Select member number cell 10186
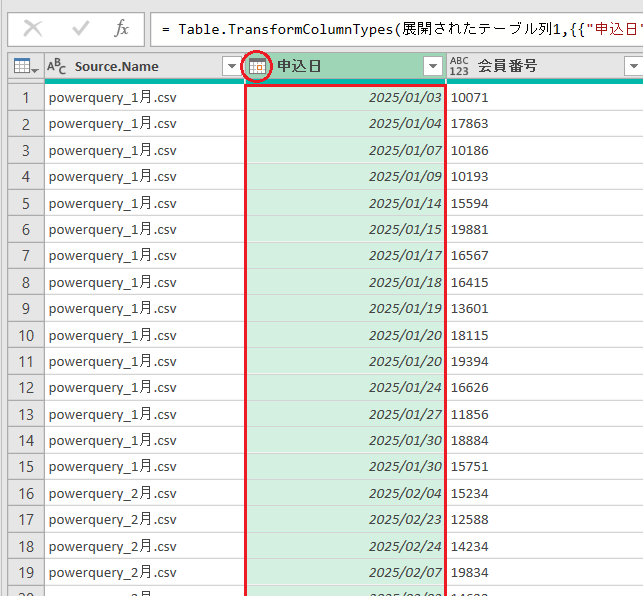 click(545, 151)
